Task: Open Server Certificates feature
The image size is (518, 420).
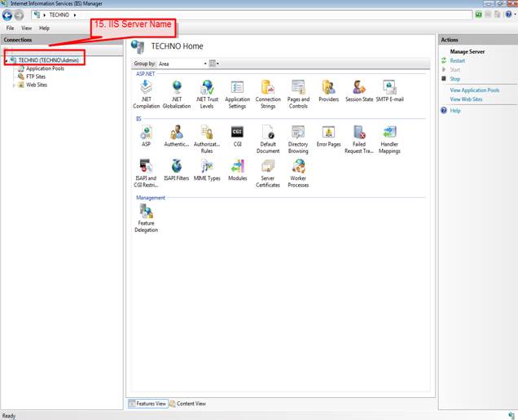Action: point(268,173)
